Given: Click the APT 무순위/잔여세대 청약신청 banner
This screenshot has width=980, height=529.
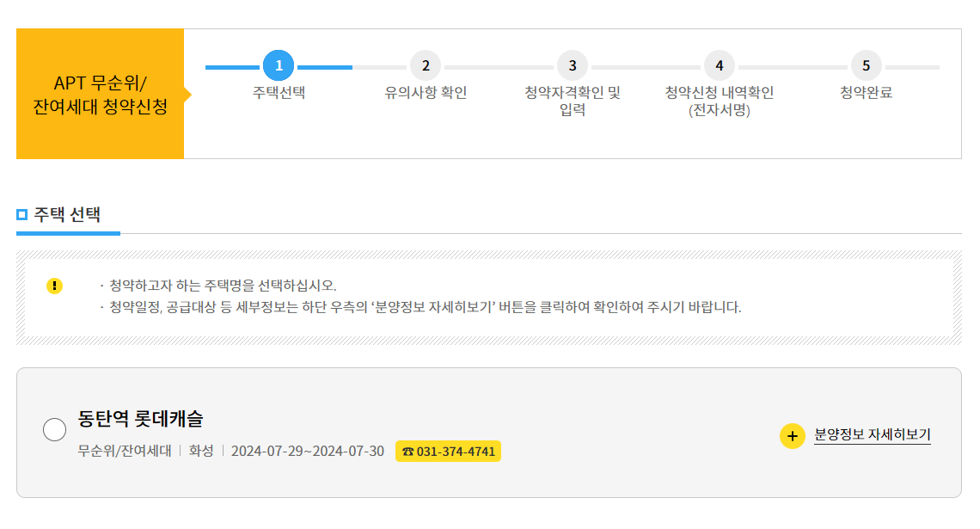Looking at the screenshot, I should pos(100,94).
